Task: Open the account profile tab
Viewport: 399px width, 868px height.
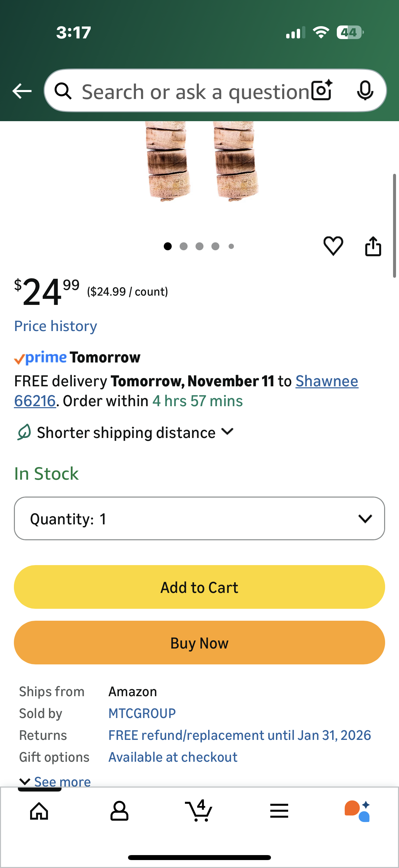Action: click(x=119, y=810)
